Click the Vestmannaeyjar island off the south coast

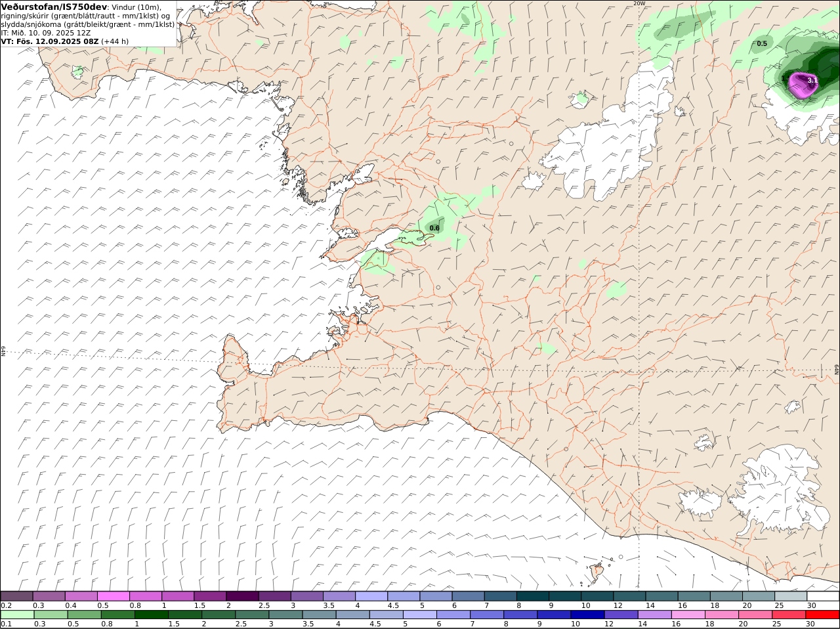597,573
